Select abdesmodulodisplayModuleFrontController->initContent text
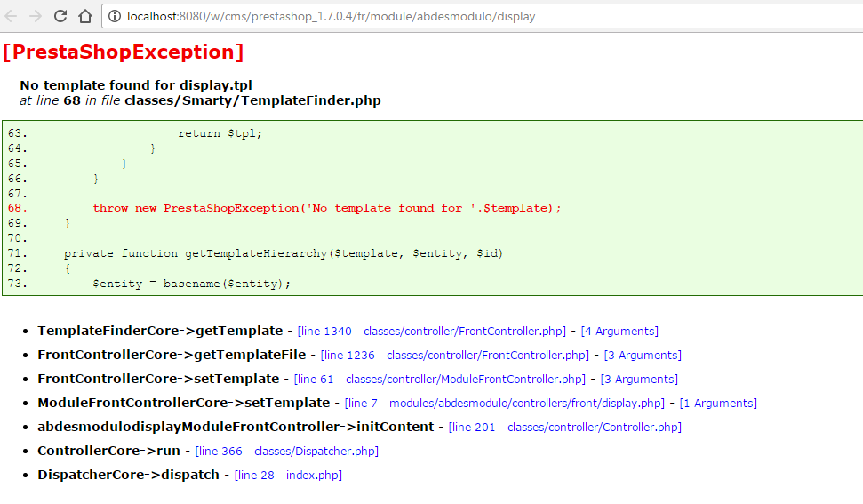 pyautogui.click(x=236, y=427)
